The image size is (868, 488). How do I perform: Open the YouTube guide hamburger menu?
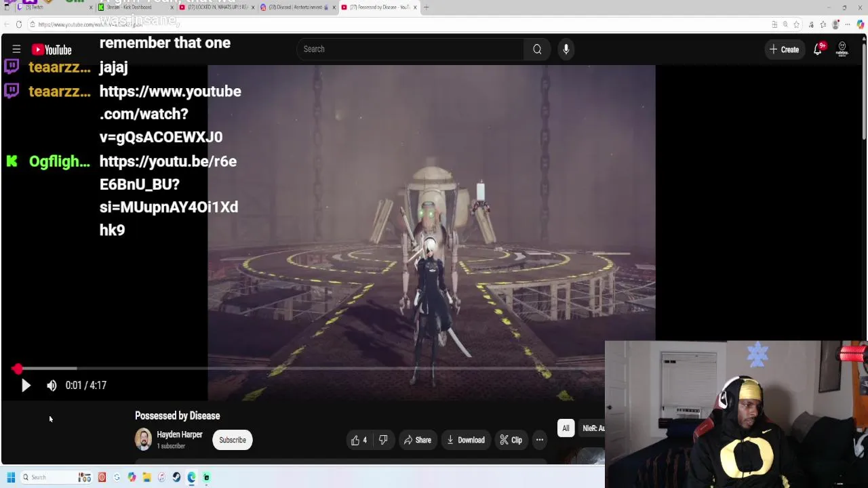point(16,49)
